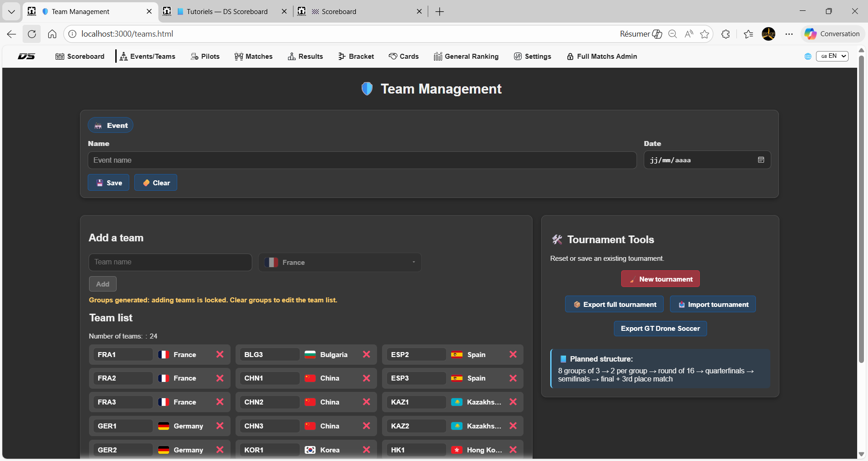Open the Pilots menu item
Viewport: 868px width, 461px height.
205,56
